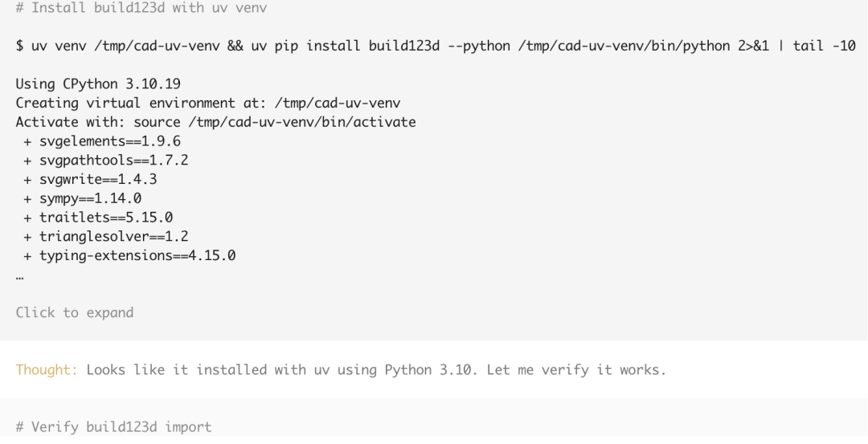This screenshot has width=868, height=444.
Task: Select the trianglesolver==1.2 package line
Action: 106,237
